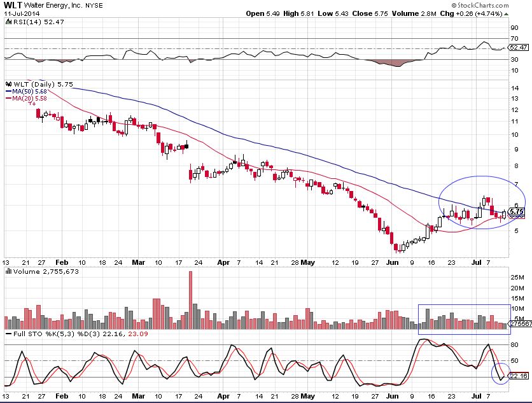Click the Jun label on the date axis
Viewport: 532px width, 403px height.
(x=392, y=262)
